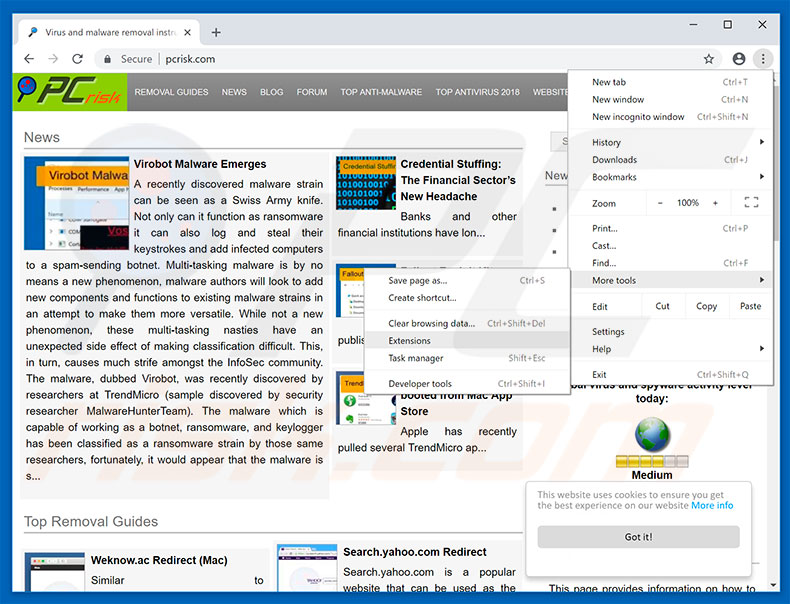Choose Cast... from menu

pyautogui.click(x=671, y=246)
